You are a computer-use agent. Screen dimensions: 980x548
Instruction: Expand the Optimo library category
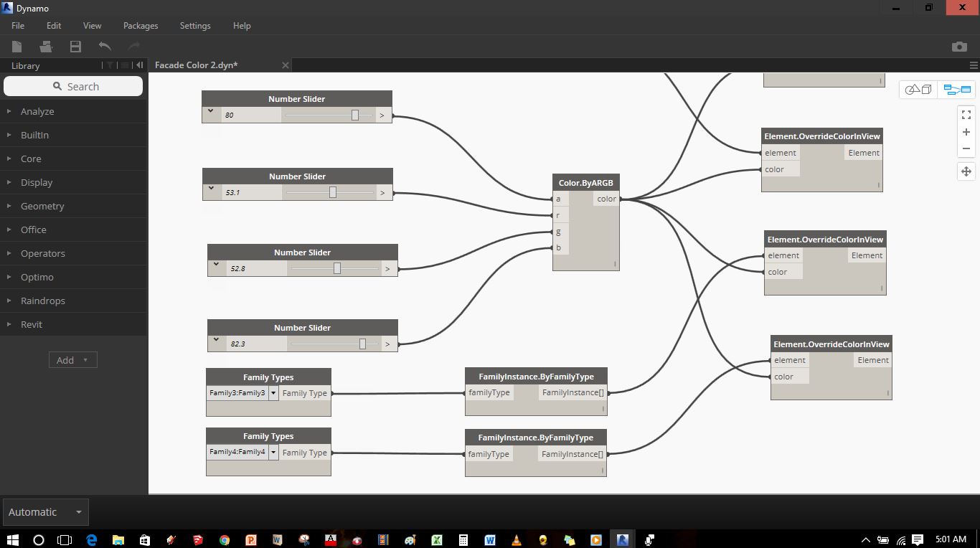click(x=73, y=277)
